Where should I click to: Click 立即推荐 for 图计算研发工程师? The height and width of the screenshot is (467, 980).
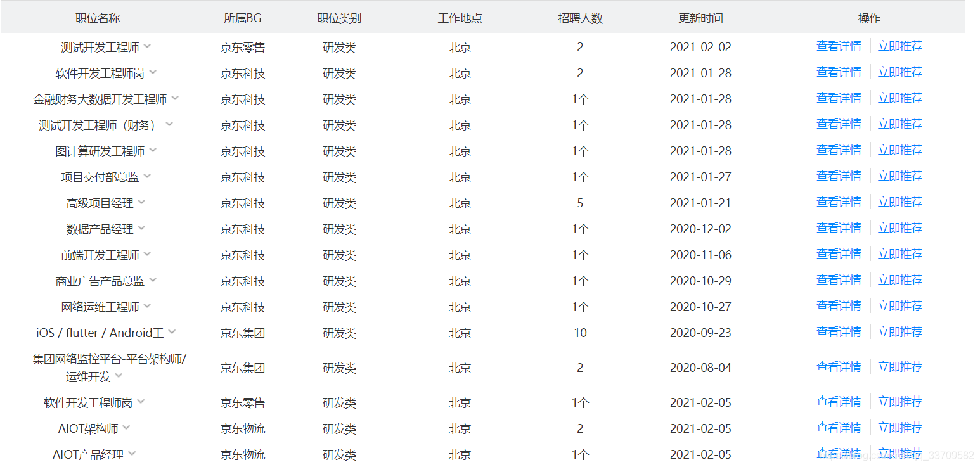[x=899, y=150]
